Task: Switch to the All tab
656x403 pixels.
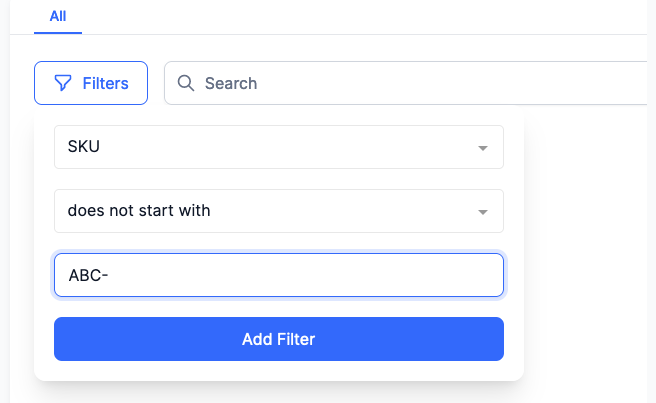Action: pos(58,16)
